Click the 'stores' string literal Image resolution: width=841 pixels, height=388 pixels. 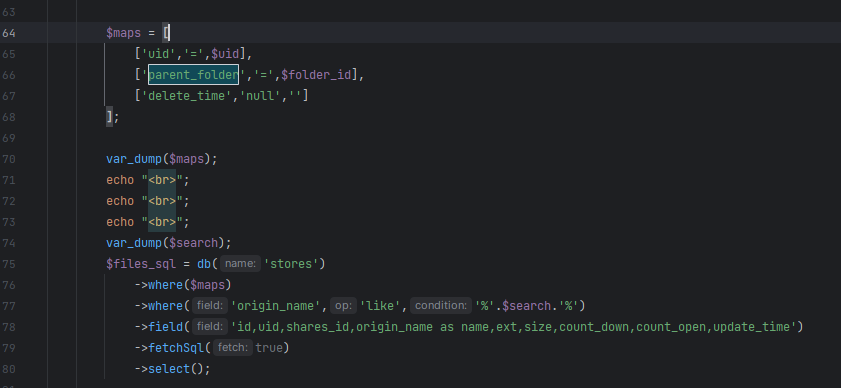291,264
